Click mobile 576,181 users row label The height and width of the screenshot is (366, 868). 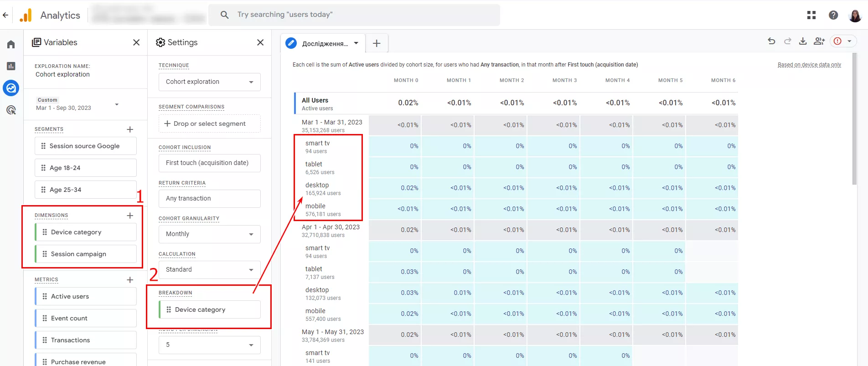323,210
